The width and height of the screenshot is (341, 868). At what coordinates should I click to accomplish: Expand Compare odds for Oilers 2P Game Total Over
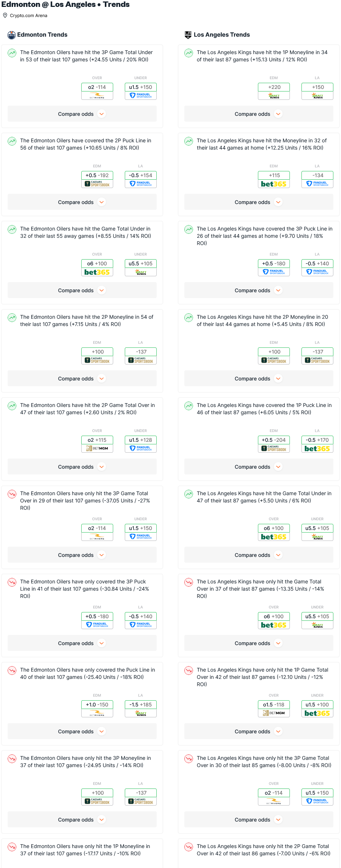coord(82,467)
